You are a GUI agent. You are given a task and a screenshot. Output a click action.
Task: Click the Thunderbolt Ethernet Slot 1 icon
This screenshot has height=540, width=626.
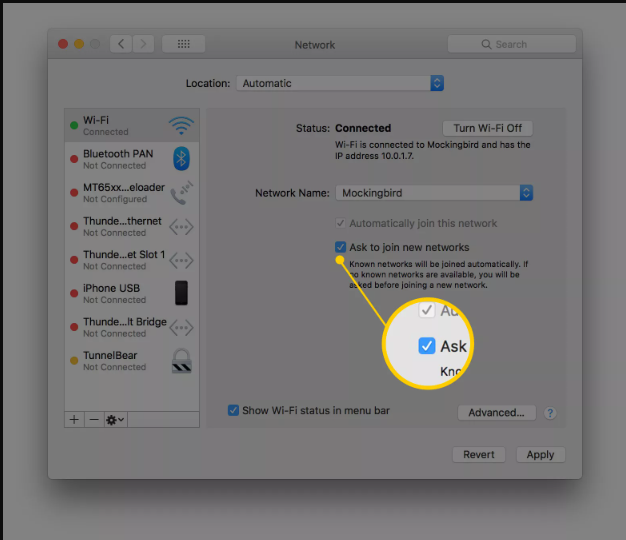[181, 260]
